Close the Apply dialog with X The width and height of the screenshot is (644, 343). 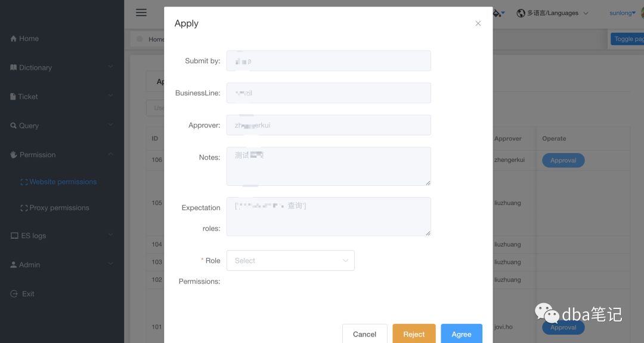(x=478, y=24)
